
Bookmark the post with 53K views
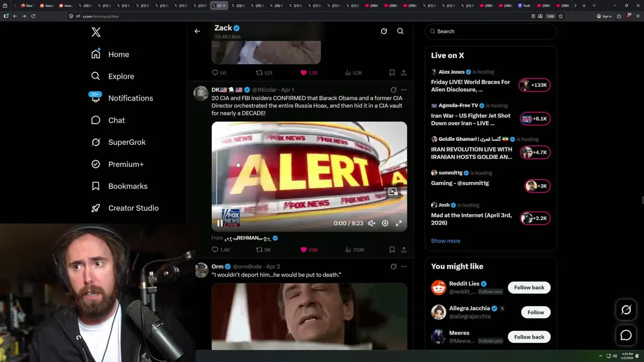(x=392, y=72)
